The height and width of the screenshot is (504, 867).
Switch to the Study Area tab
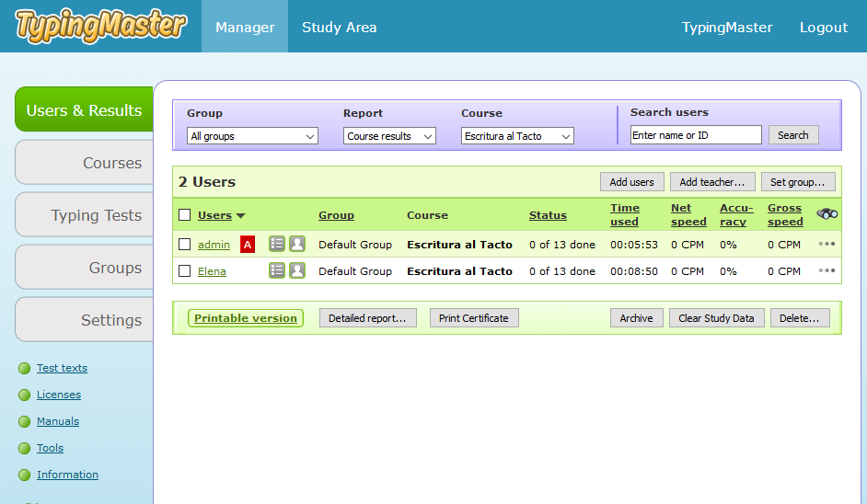pos(339,27)
